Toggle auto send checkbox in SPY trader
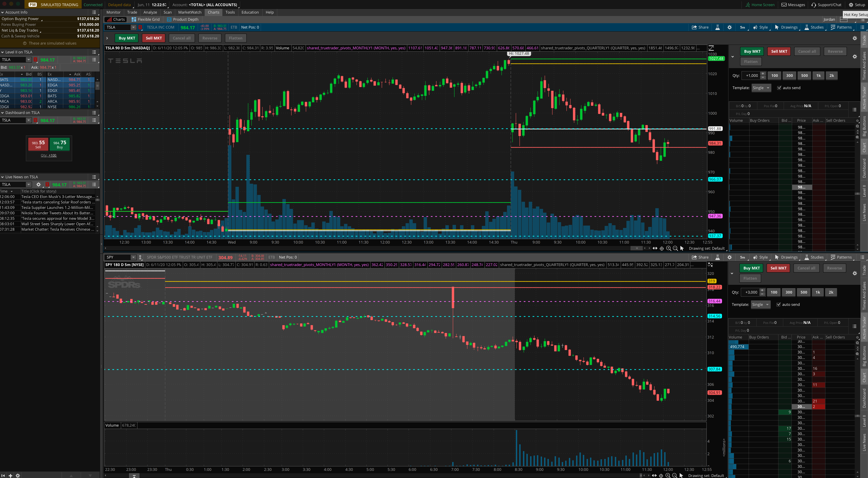Screen dimensions: 868x478 [x=778, y=304]
